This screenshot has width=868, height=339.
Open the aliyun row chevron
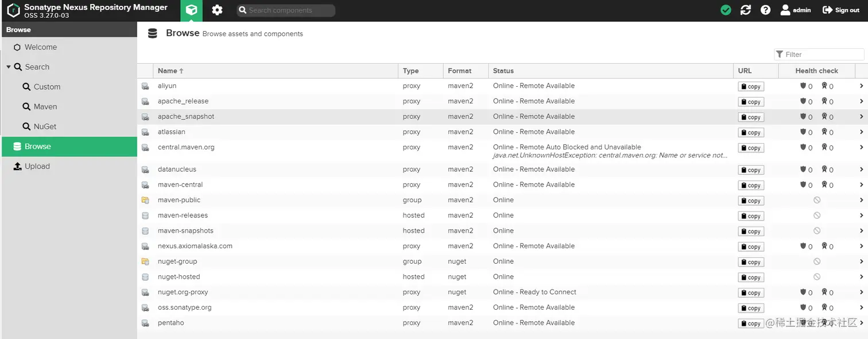pos(861,86)
